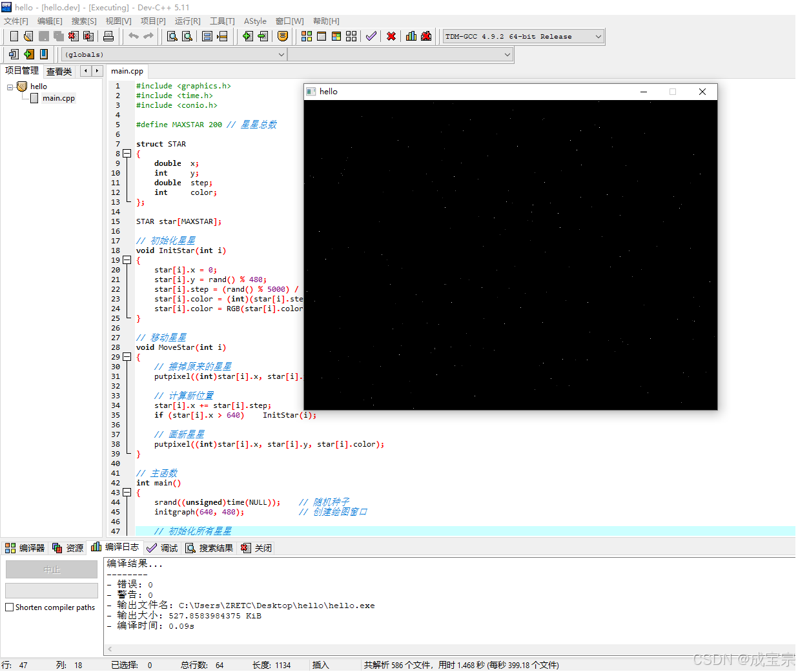
Task: Fold the MoveStar function at line 29
Action: coord(127,357)
